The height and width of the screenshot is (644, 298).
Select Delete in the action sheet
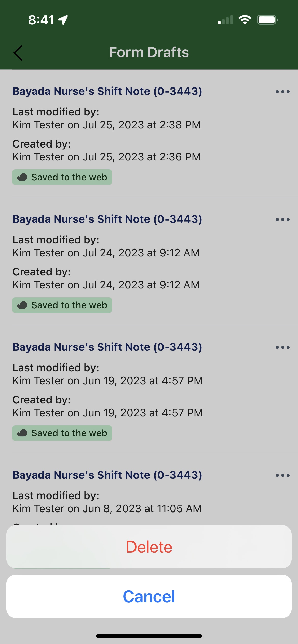(149, 547)
